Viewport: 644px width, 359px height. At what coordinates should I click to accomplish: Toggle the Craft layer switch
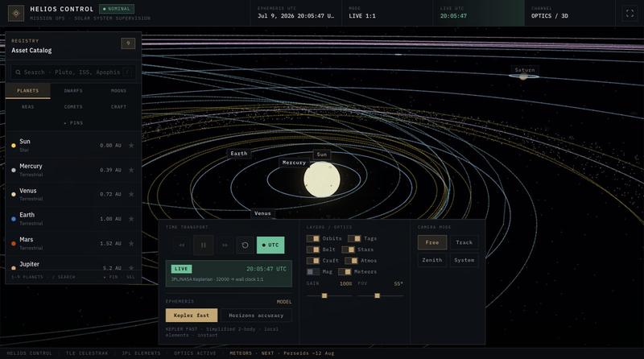(313, 261)
